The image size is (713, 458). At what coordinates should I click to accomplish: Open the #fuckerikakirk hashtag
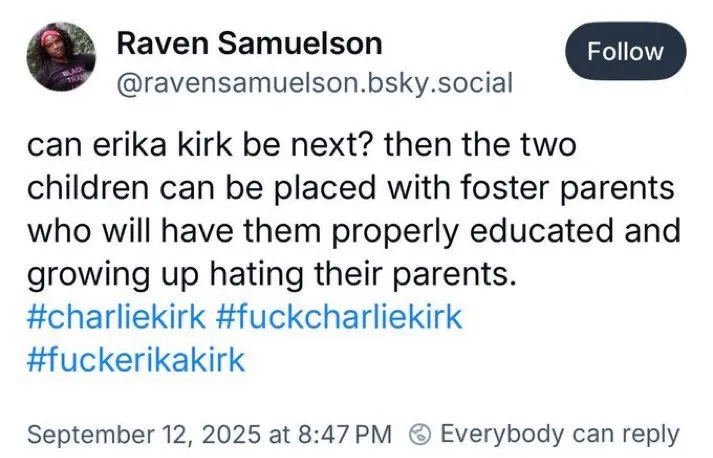136,360
